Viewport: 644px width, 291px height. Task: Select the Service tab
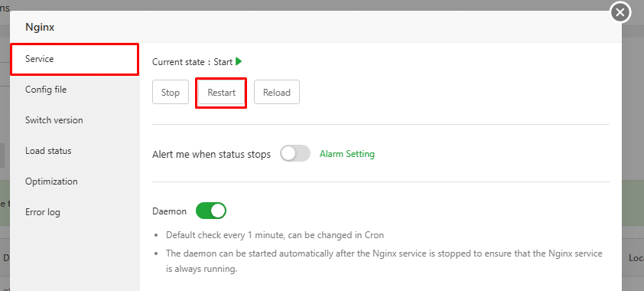[x=75, y=59]
